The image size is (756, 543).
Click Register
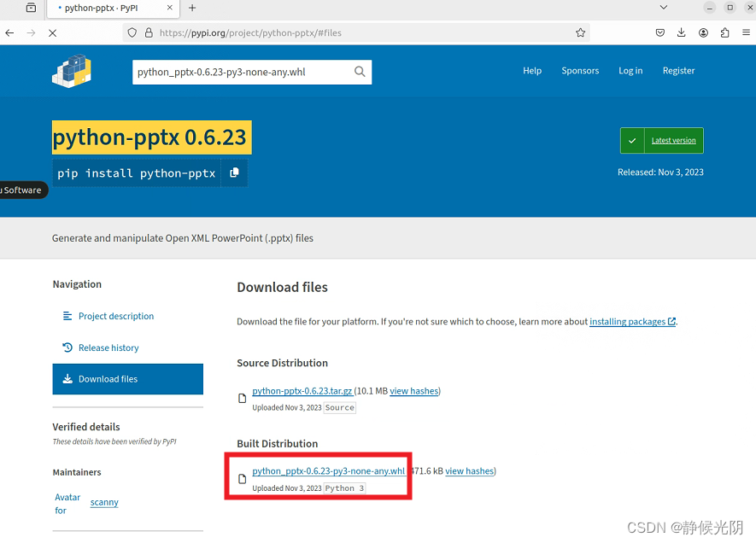[x=678, y=71]
